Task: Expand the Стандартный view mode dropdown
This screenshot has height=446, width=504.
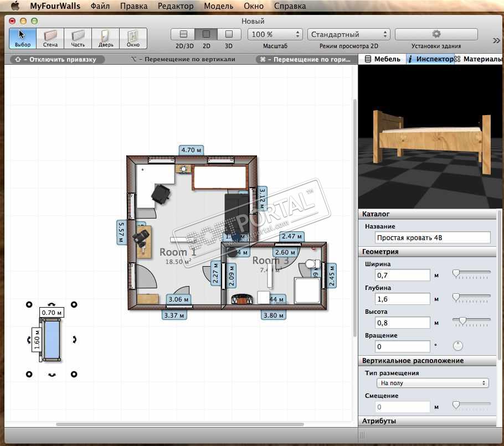Action: pos(348,34)
